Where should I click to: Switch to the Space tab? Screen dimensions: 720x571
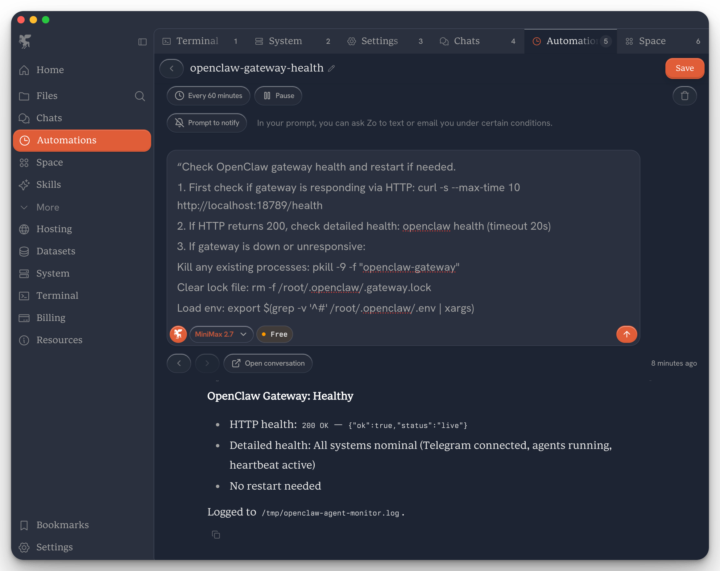click(x=663, y=41)
